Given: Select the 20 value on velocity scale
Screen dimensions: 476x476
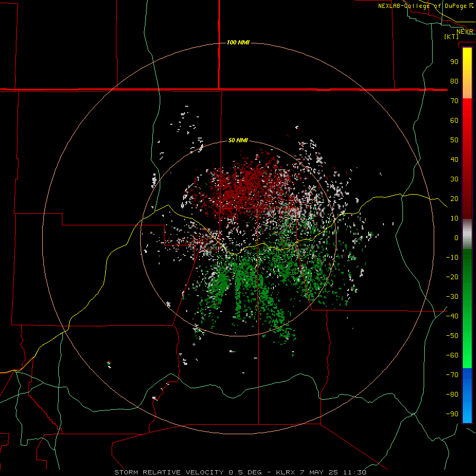Looking at the screenshot, I should 454,199.
